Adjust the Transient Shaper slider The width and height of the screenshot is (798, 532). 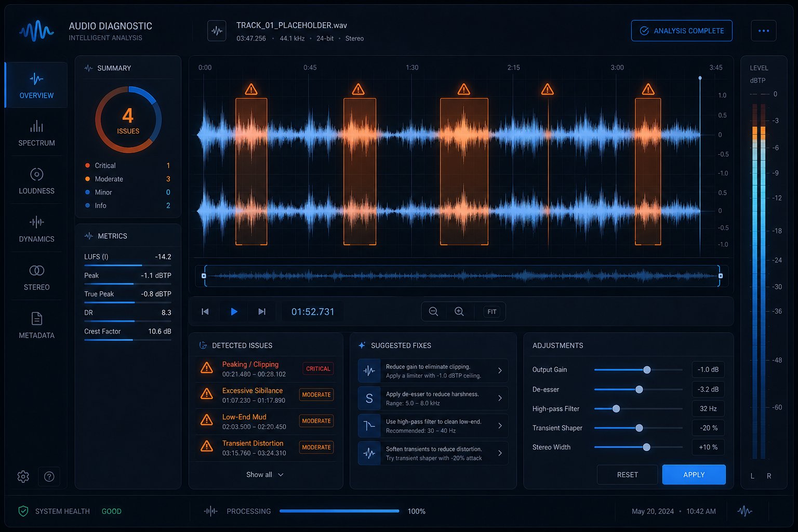[x=638, y=428]
